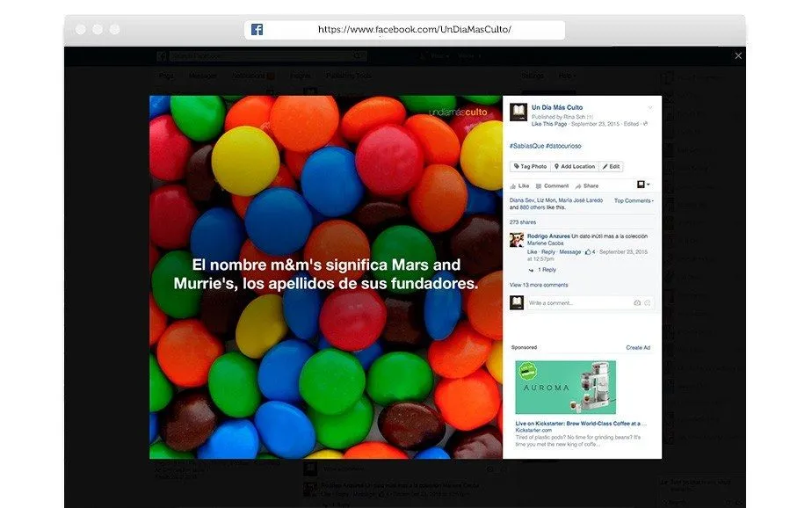Close the photo viewer with the X icon

click(x=738, y=56)
